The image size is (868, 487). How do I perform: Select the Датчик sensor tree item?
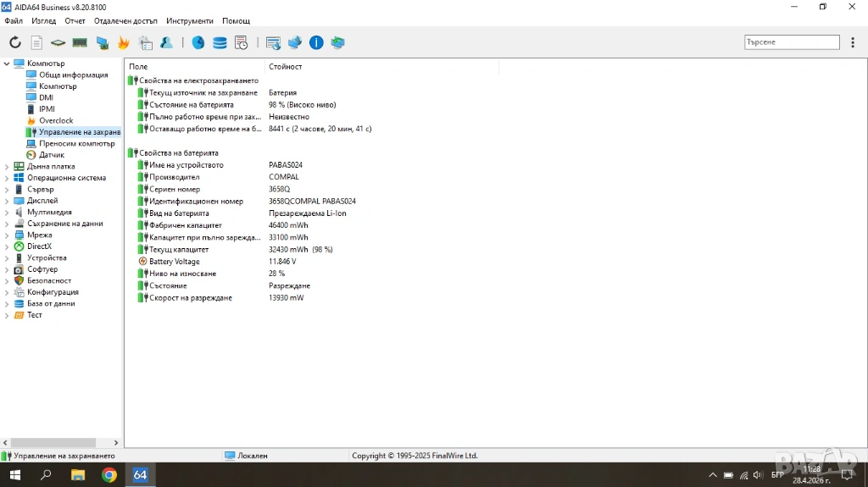coord(51,155)
